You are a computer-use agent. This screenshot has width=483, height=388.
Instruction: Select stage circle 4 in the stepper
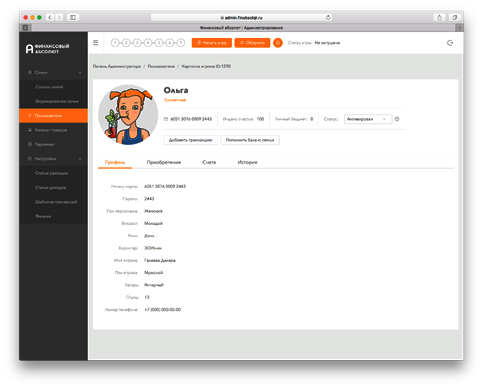(x=148, y=43)
